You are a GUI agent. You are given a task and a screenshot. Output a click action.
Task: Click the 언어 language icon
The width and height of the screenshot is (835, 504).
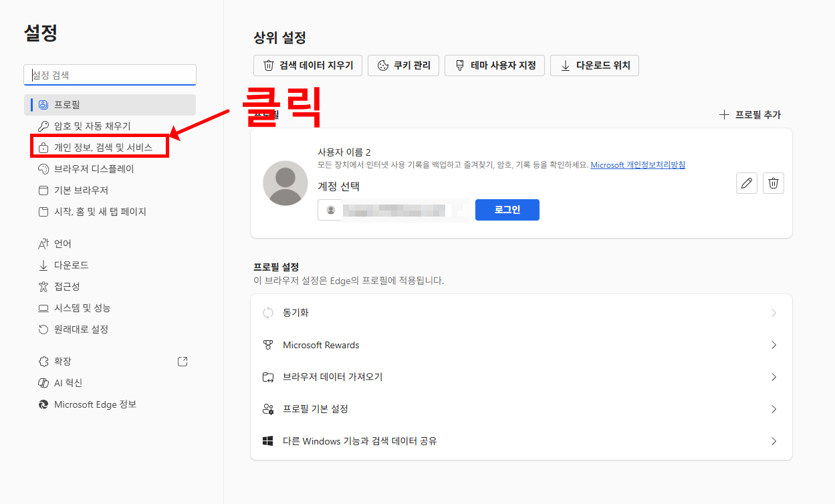click(43, 244)
